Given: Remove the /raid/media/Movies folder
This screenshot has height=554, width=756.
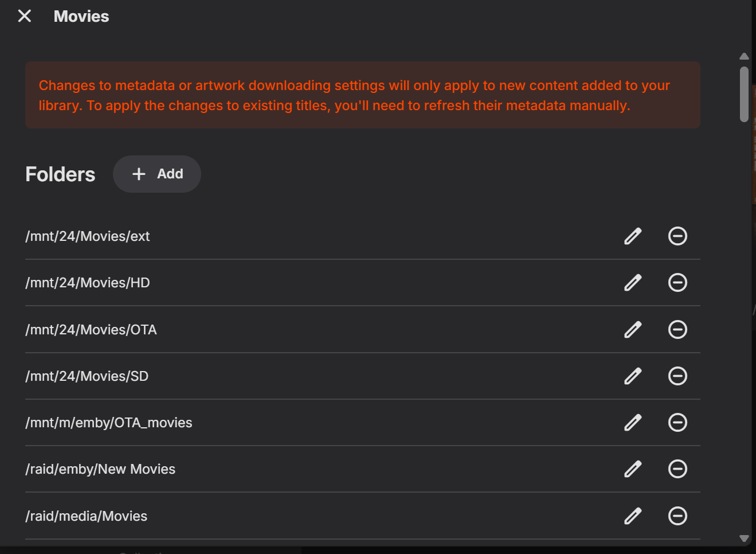Looking at the screenshot, I should [677, 516].
